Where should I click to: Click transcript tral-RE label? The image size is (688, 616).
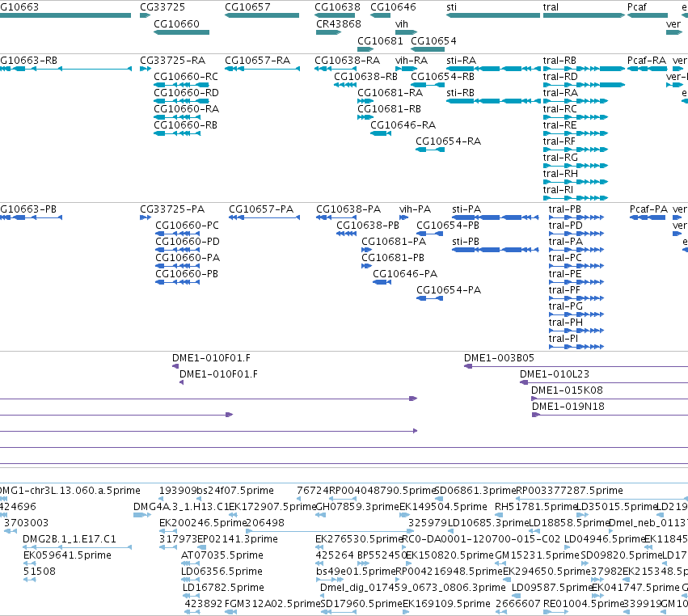click(x=559, y=125)
